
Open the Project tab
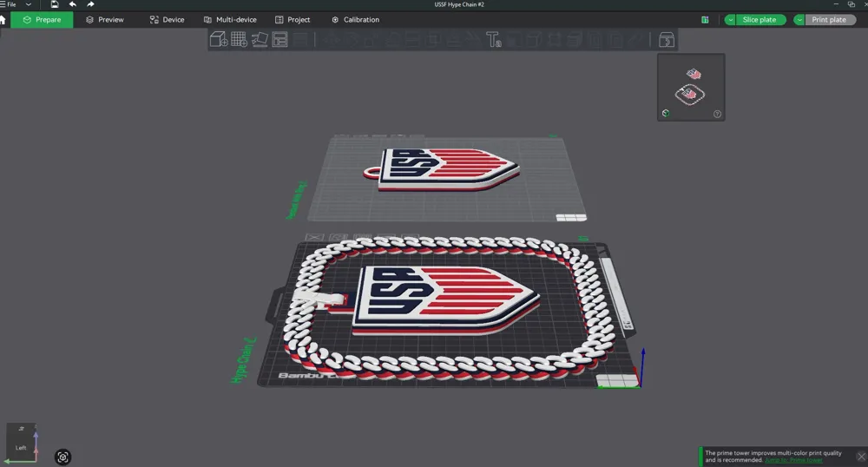click(293, 19)
